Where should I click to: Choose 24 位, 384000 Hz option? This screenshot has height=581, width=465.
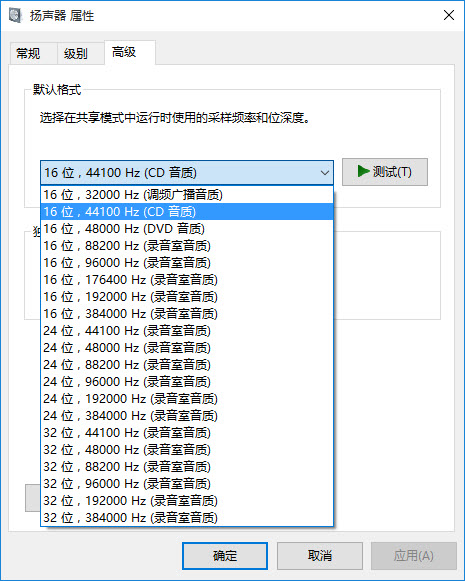(x=187, y=416)
